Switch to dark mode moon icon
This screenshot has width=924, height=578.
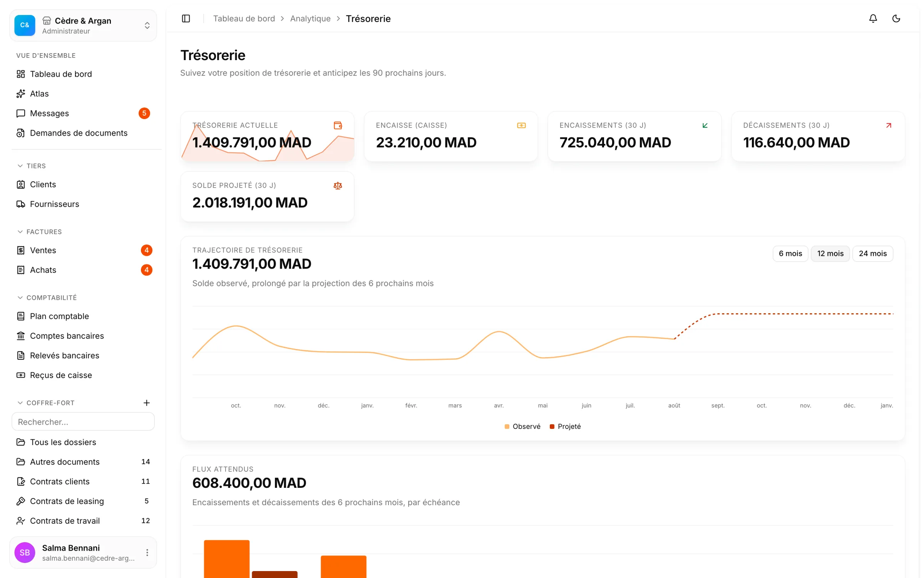pyautogui.click(x=896, y=18)
